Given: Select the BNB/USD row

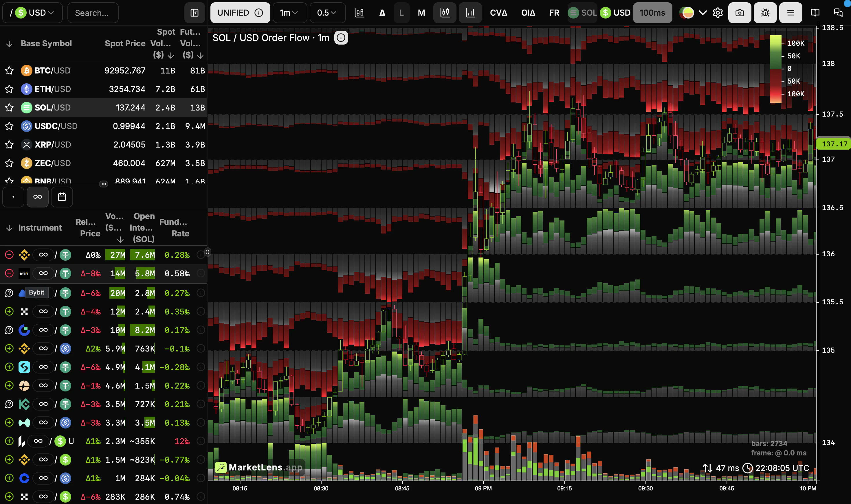Looking at the screenshot, I should 104,181.
